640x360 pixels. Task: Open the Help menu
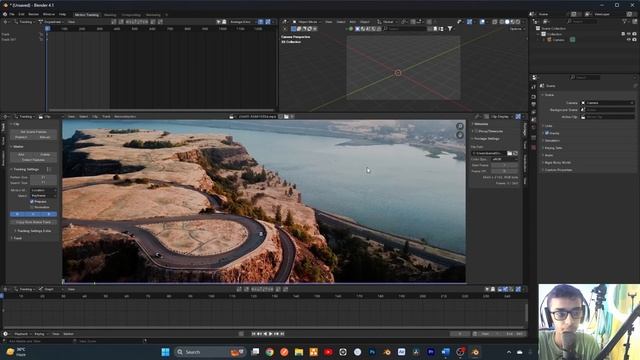coord(62,14)
